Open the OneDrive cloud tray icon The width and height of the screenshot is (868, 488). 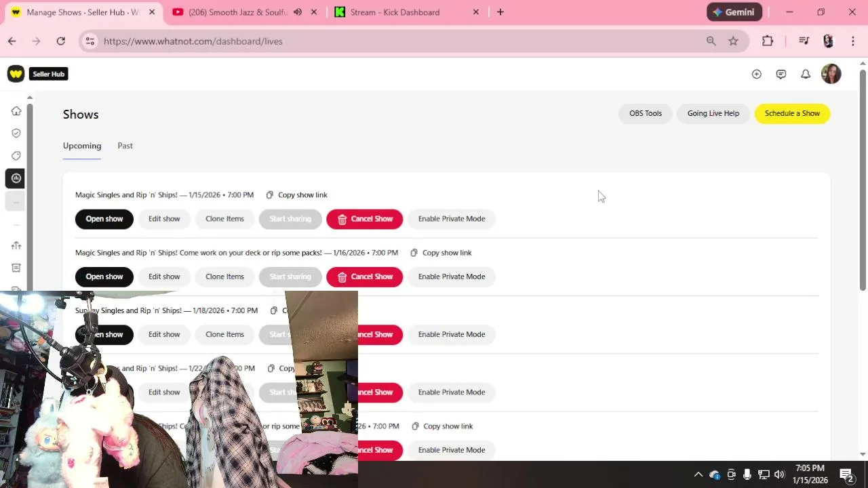coord(715,474)
